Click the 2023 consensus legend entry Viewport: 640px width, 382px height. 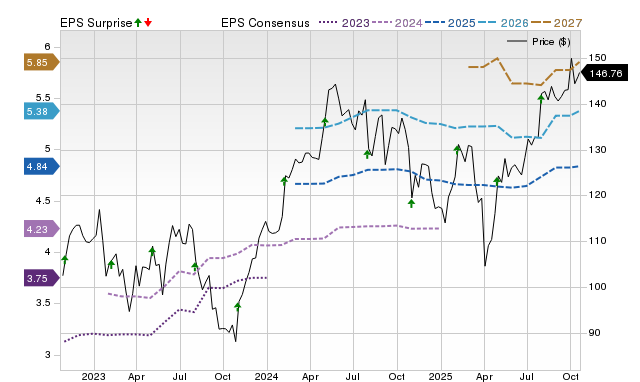pyautogui.click(x=344, y=23)
